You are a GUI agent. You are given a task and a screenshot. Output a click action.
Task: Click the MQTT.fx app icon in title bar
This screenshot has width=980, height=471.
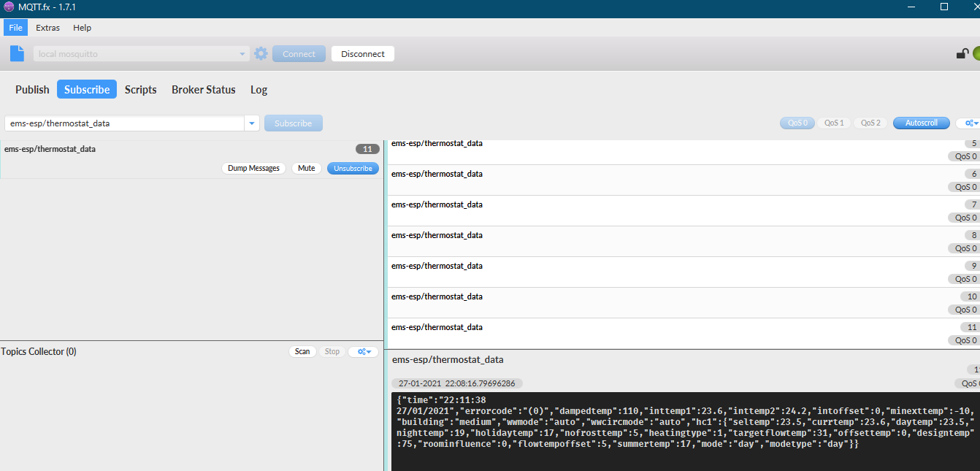pyautogui.click(x=9, y=7)
